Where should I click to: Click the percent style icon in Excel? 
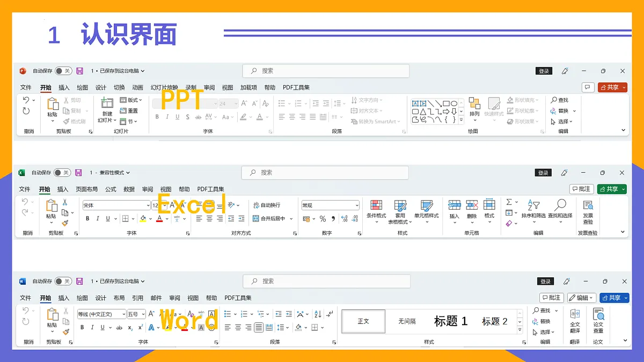tap(323, 219)
